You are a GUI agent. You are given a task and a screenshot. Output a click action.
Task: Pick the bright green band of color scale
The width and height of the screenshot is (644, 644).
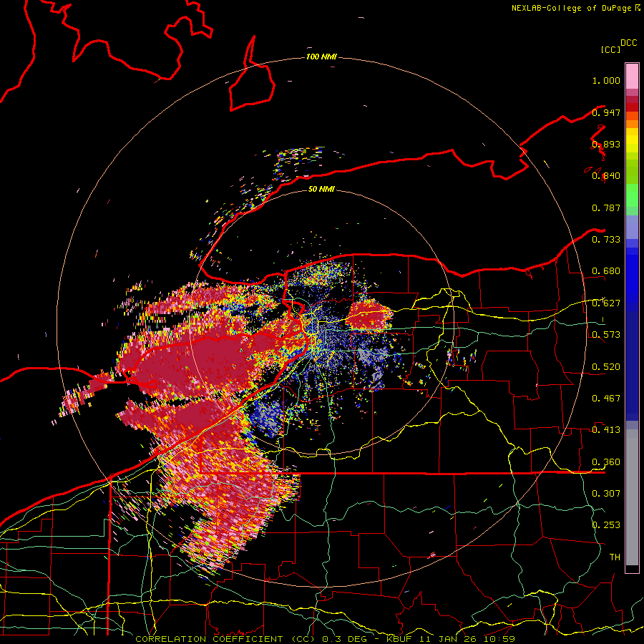632,195
